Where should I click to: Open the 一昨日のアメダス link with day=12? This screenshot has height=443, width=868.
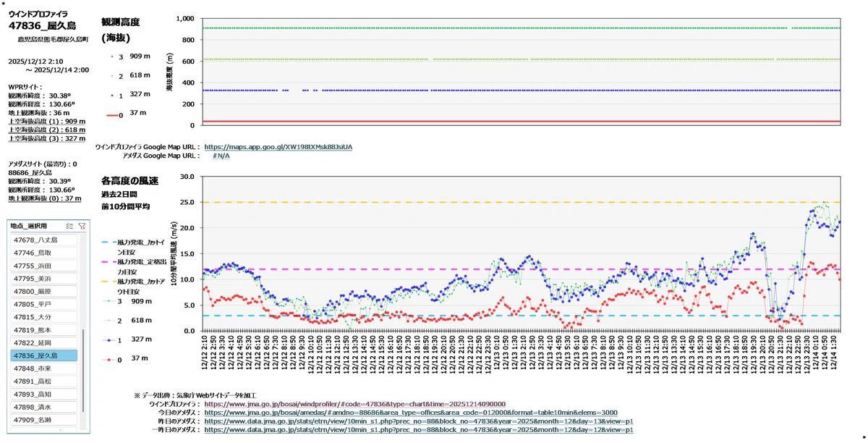click(x=419, y=430)
